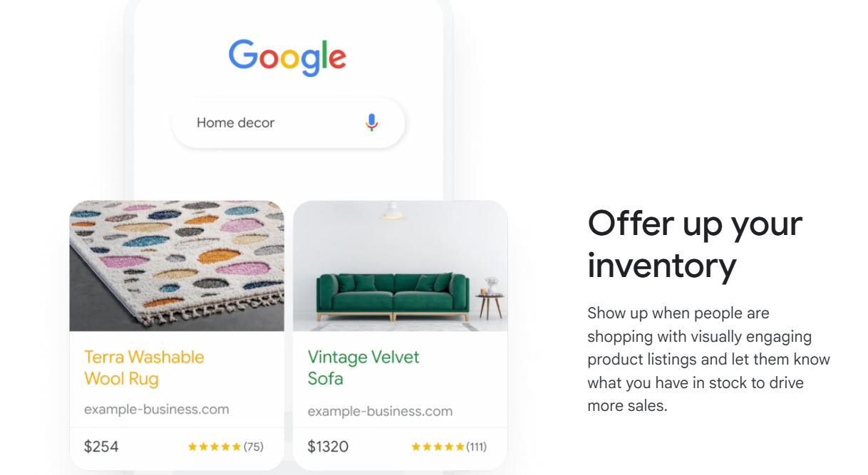Open the (75) reviews count for rug
The width and height of the screenshot is (868, 475).
click(254, 447)
